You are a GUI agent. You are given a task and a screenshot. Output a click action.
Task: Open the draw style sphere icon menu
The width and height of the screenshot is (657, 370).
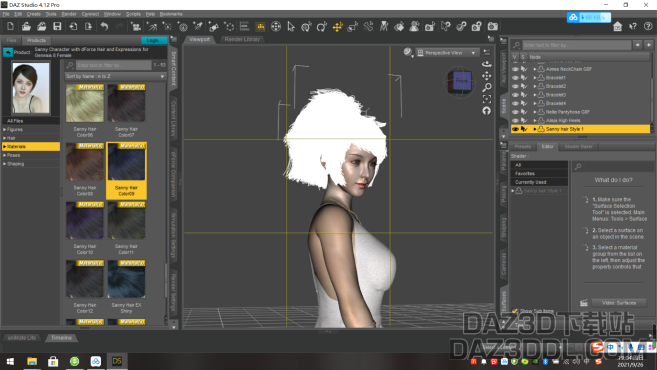pyautogui.click(x=408, y=52)
